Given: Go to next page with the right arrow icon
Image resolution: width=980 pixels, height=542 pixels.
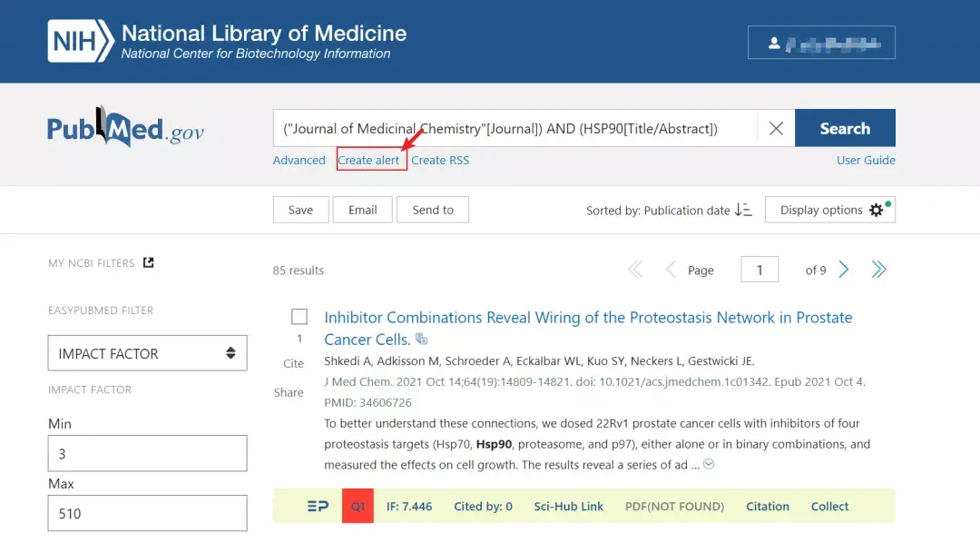Looking at the screenshot, I should point(843,269).
